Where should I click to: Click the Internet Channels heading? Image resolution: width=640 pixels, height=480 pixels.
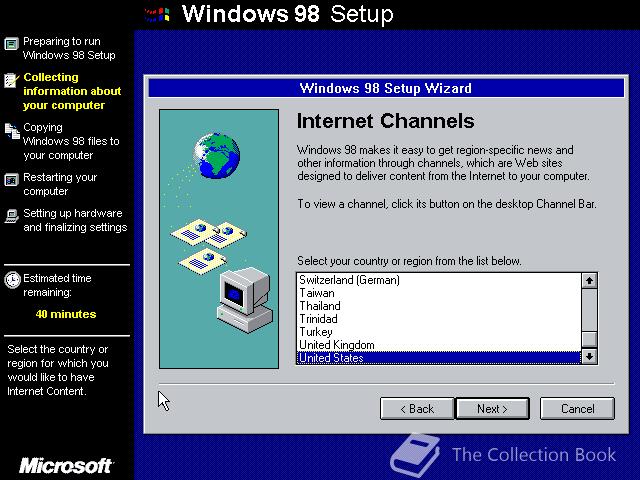pyautogui.click(x=385, y=121)
